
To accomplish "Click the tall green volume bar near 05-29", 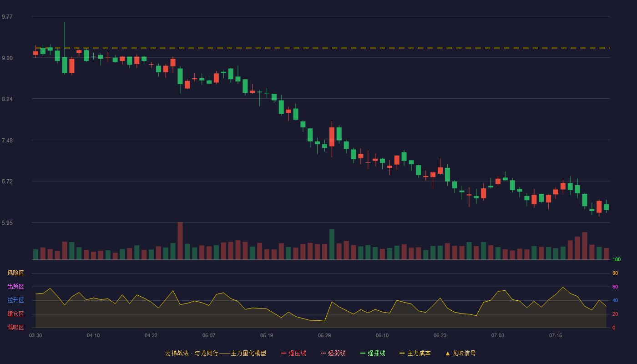I will click(x=332, y=244).
